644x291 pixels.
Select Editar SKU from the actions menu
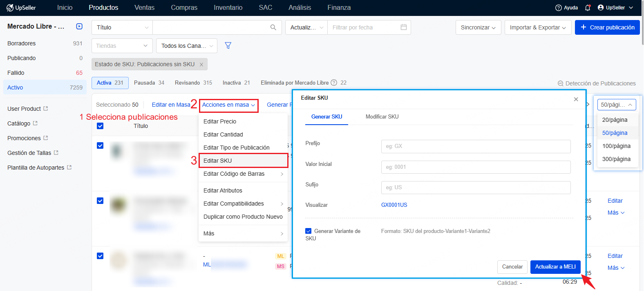pyautogui.click(x=243, y=161)
